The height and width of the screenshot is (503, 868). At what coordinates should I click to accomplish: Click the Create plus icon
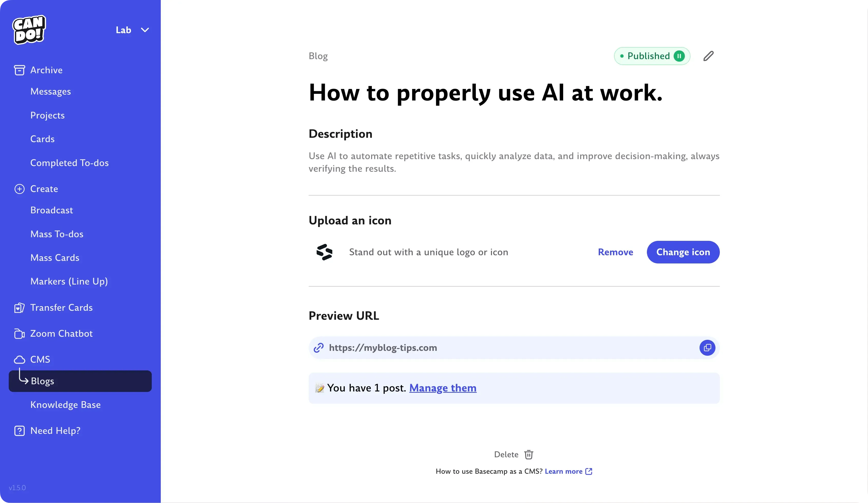click(x=19, y=189)
